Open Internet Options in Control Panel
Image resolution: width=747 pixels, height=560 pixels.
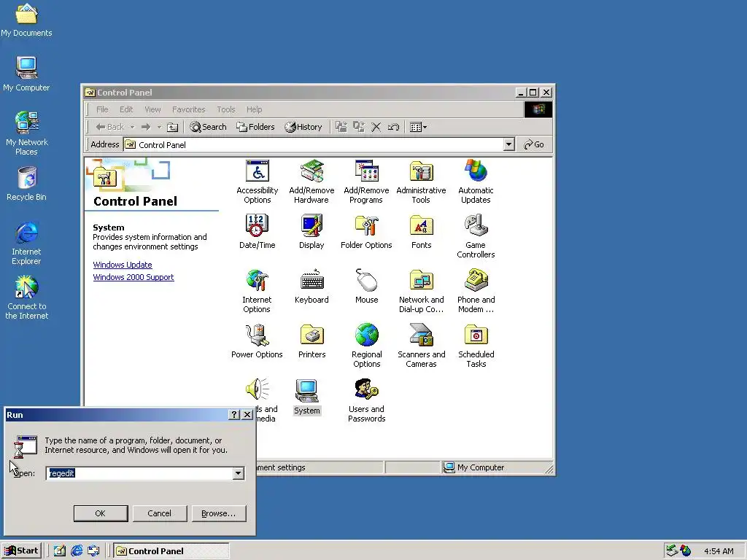tap(258, 291)
